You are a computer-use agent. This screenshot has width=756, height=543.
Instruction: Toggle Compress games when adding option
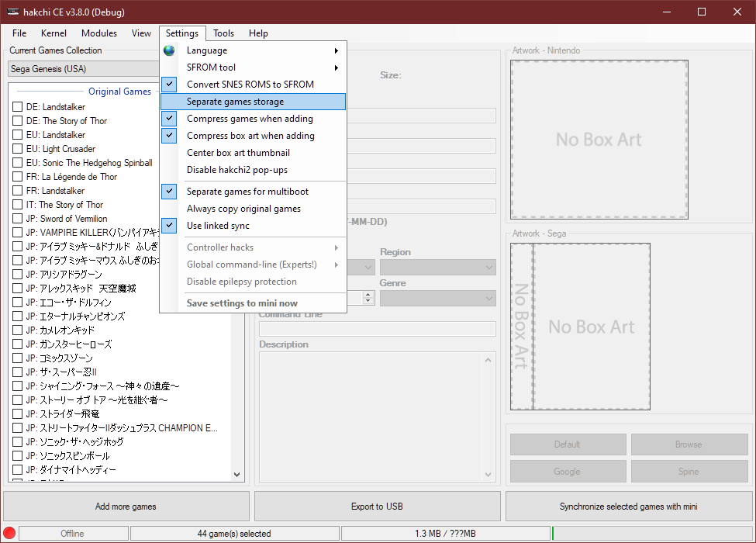(169, 119)
